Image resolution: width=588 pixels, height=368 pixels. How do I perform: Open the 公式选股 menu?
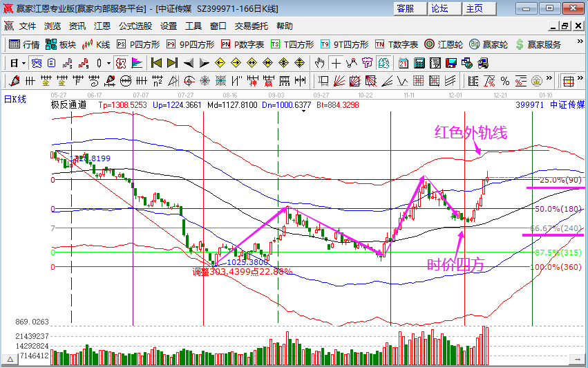click(135, 26)
